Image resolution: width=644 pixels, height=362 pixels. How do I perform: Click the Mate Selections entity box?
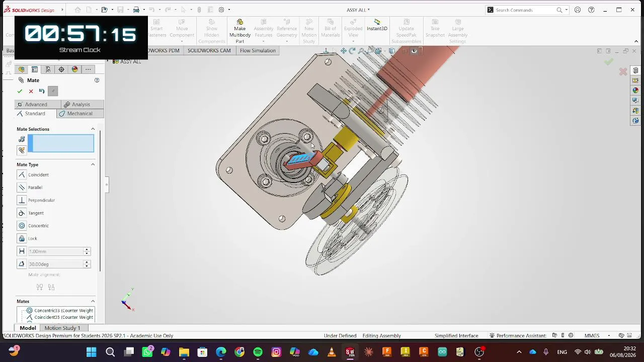[x=61, y=144]
